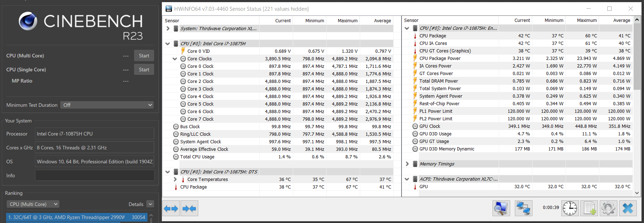Click the Processor field in Cinebench
This screenshot has height=223, width=644.
[x=95, y=134]
